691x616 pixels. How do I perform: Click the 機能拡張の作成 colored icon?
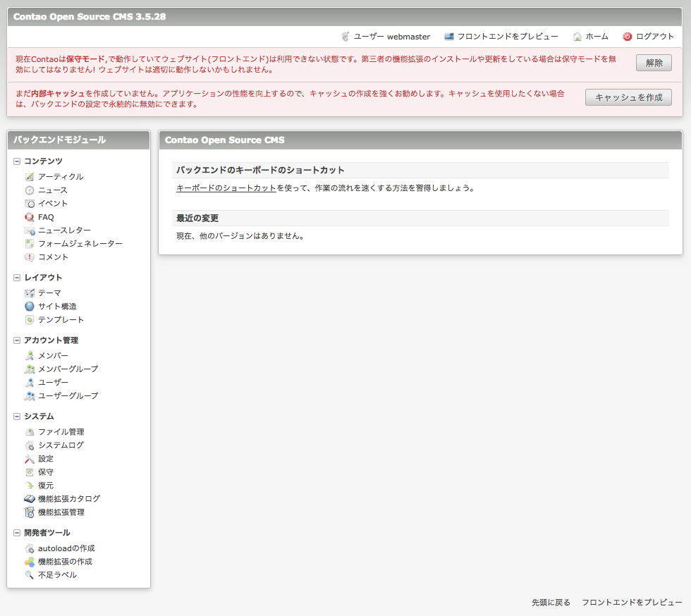click(30, 562)
